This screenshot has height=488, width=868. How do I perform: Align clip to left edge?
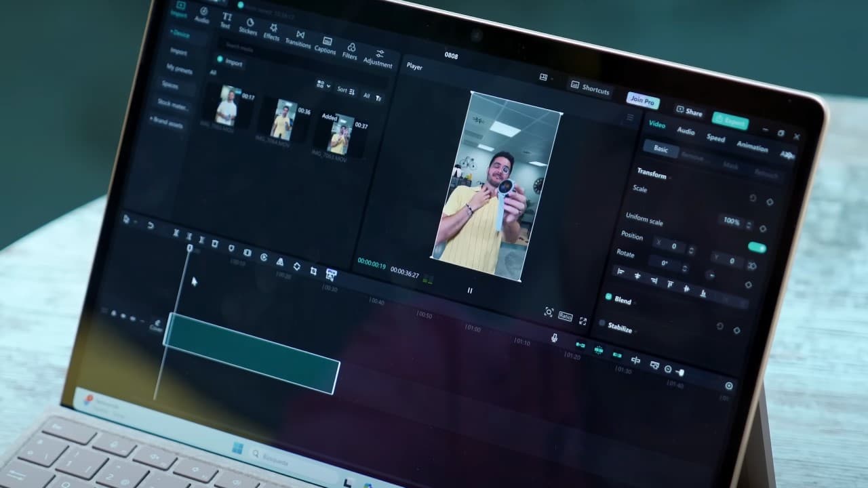[620, 271]
